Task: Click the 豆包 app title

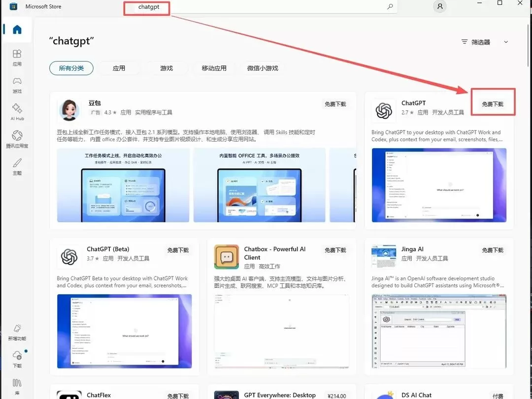Action: pos(95,103)
